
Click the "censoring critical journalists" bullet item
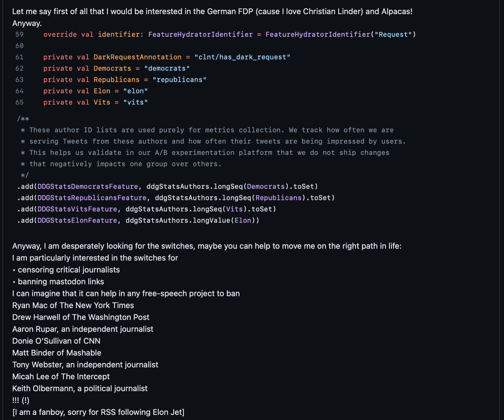coord(69,270)
